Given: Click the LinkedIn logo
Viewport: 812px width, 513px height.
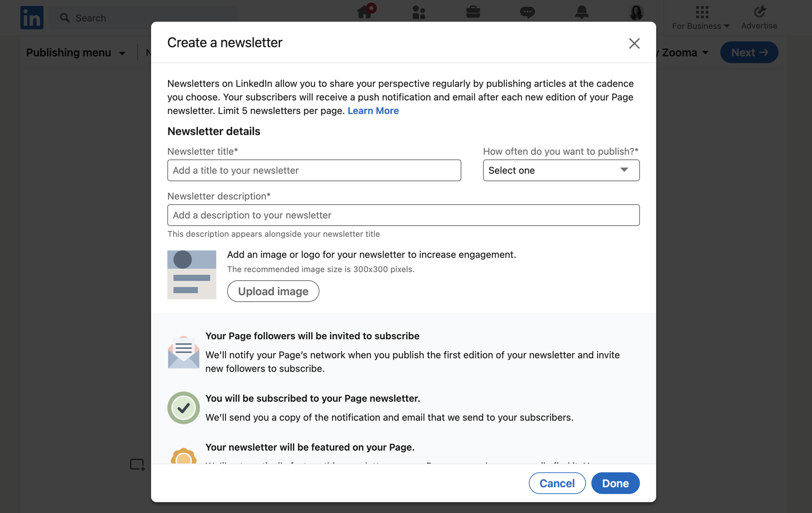Looking at the screenshot, I should coord(32,17).
